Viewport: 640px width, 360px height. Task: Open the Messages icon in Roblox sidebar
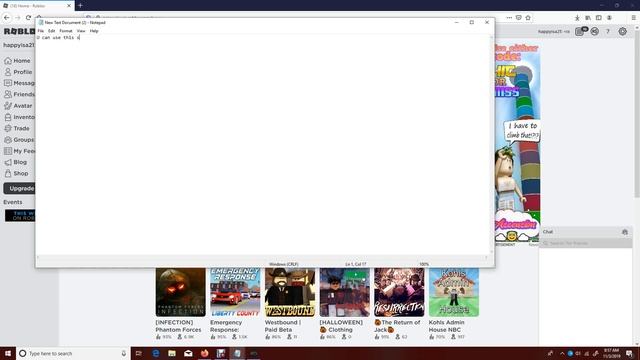click(8, 83)
